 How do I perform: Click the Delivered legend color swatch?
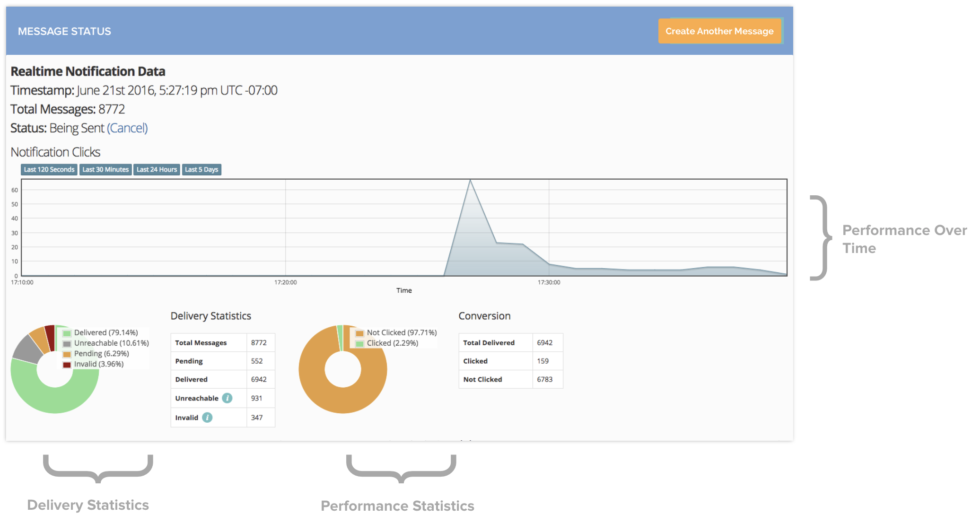[67, 333]
